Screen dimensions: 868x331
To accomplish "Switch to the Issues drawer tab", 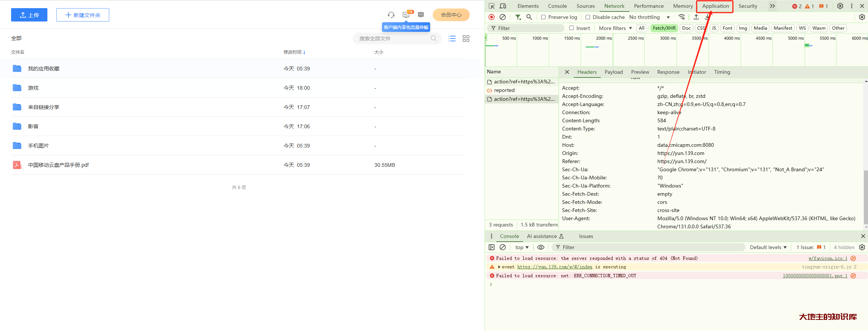I will pos(586,236).
